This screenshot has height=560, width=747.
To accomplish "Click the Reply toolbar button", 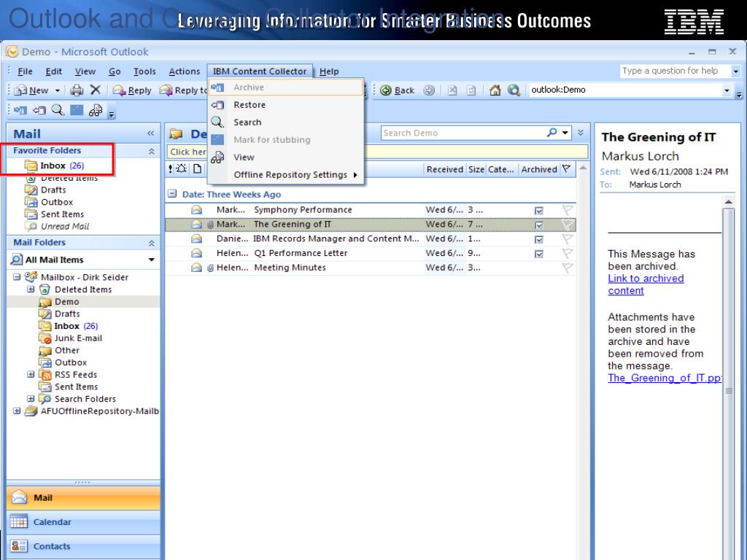I will point(132,90).
